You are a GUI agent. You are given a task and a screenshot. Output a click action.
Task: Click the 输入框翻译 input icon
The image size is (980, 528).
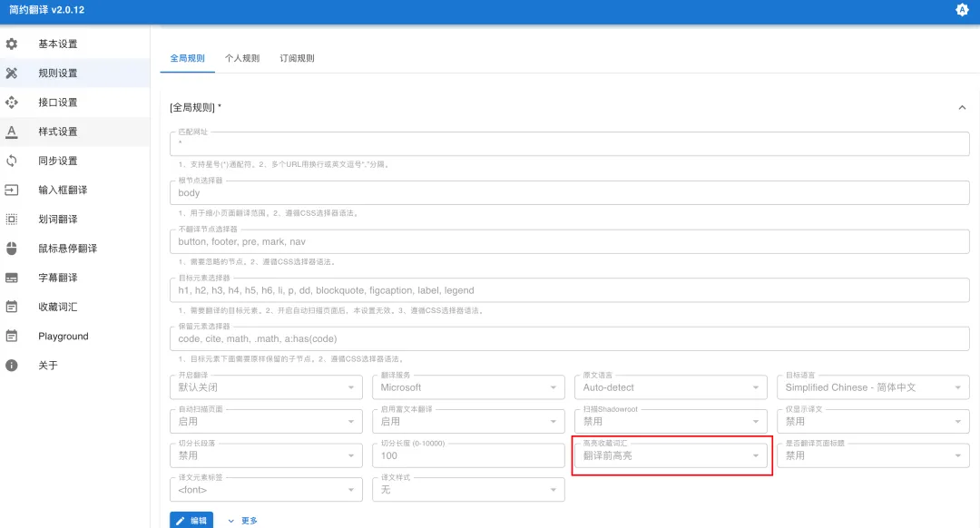[x=12, y=191]
